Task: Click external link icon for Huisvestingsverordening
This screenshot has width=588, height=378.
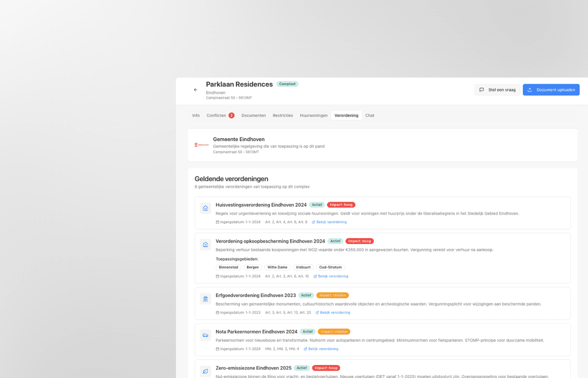Action: pyautogui.click(x=313, y=222)
